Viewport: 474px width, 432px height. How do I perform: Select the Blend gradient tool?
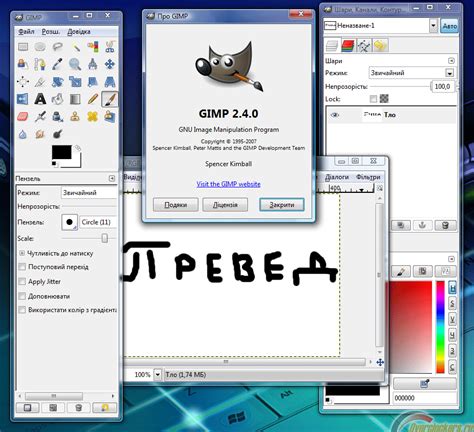75,99
